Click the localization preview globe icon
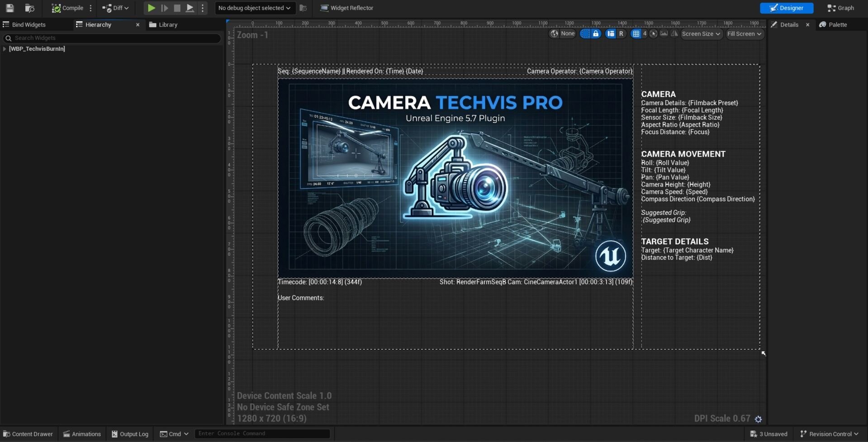This screenshot has height=442, width=868. [554, 33]
